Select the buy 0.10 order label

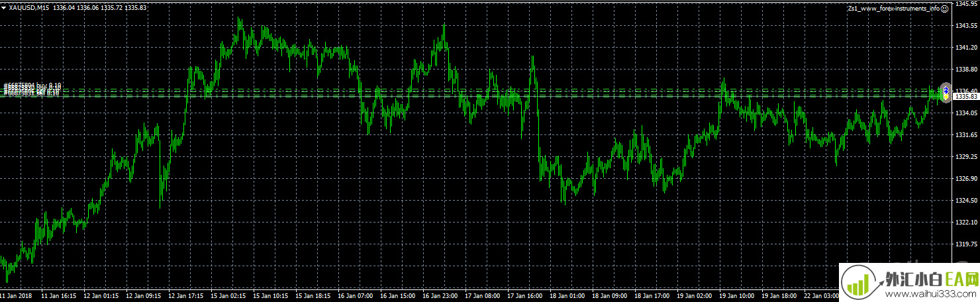pos(32,86)
